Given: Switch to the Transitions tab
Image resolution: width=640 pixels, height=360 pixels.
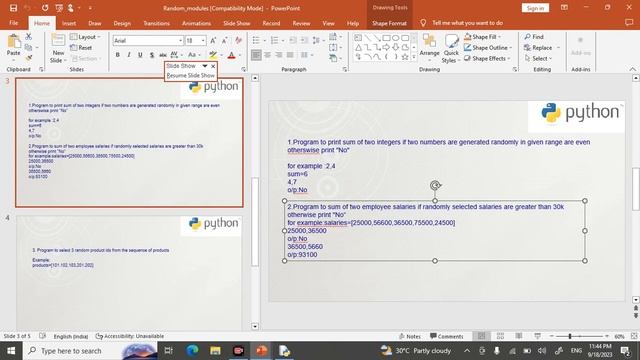Looking at the screenshot, I should coord(156,23).
